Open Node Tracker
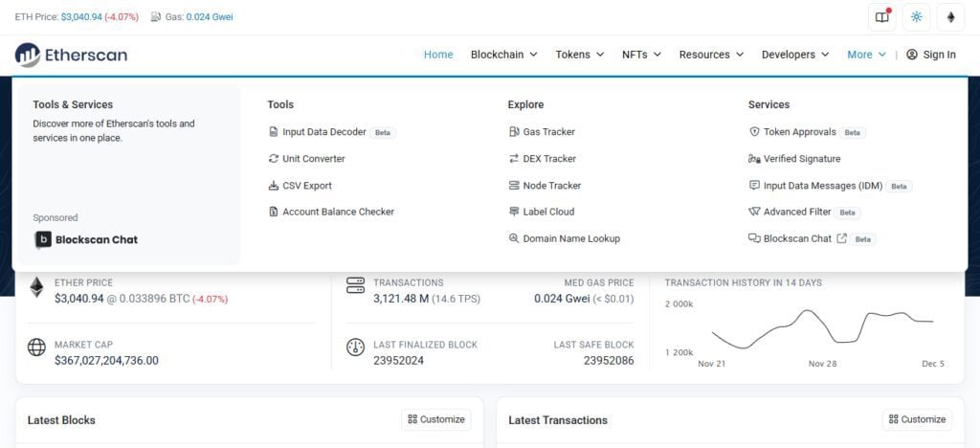The height and width of the screenshot is (448, 980). 552,186
